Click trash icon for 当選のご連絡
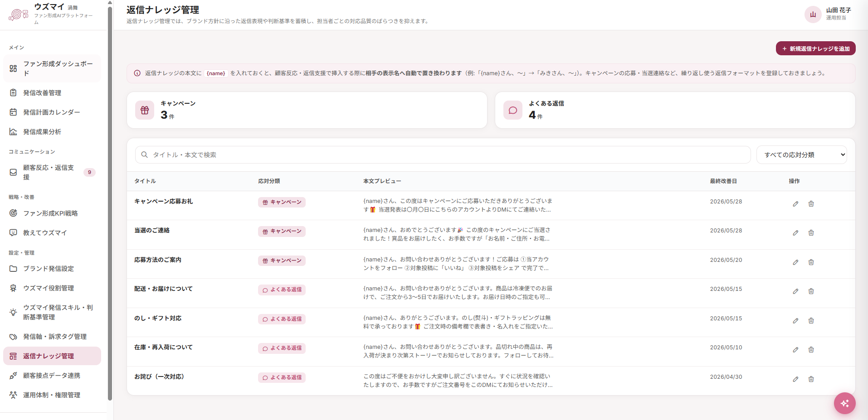The height and width of the screenshot is (420, 868). pos(811,233)
